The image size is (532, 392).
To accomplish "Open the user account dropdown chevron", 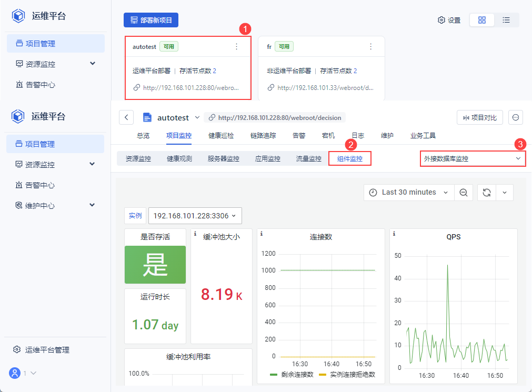I will point(33,373).
